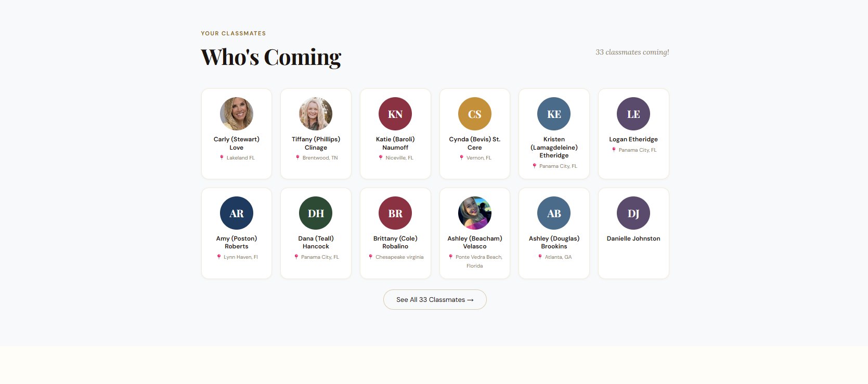Click the AB avatar for Ashley Brookins
868x384 pixels.
[554, 213]
